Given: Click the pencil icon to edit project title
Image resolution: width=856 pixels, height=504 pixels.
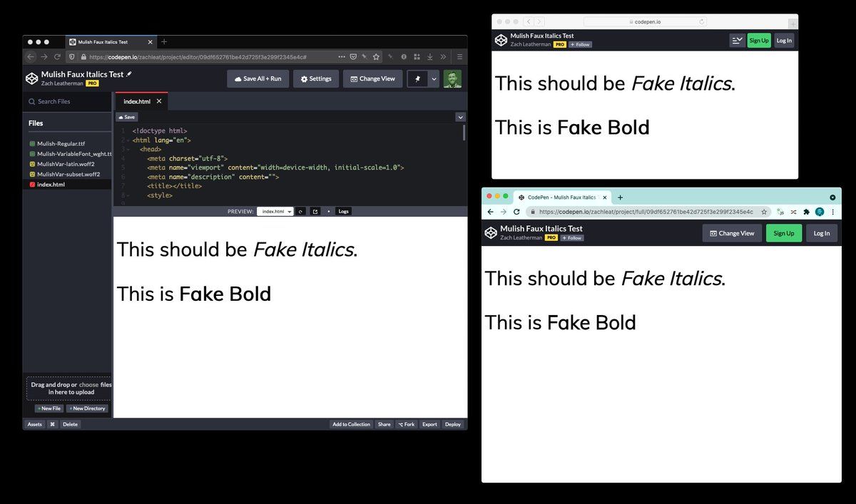Looking at the screenshot, I should [129, 74].
